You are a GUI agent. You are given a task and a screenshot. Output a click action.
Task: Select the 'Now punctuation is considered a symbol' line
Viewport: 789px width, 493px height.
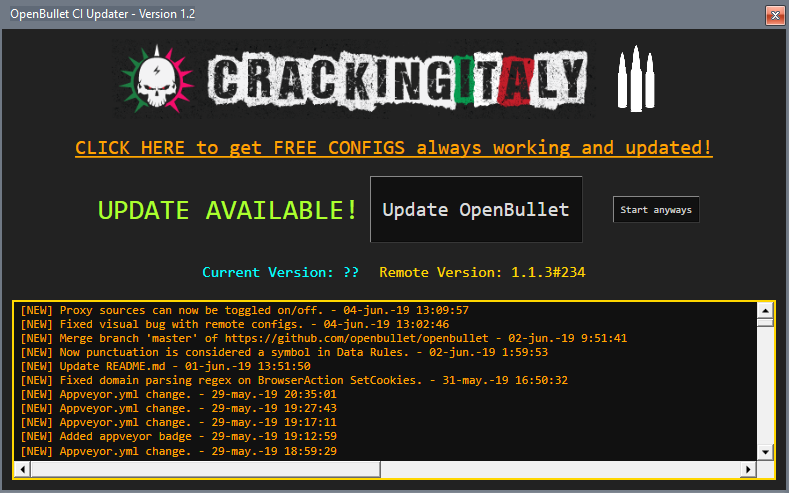284,352
